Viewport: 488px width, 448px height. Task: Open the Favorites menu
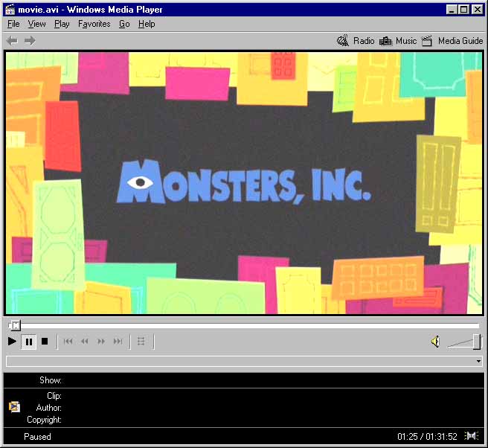pos(94,24)
